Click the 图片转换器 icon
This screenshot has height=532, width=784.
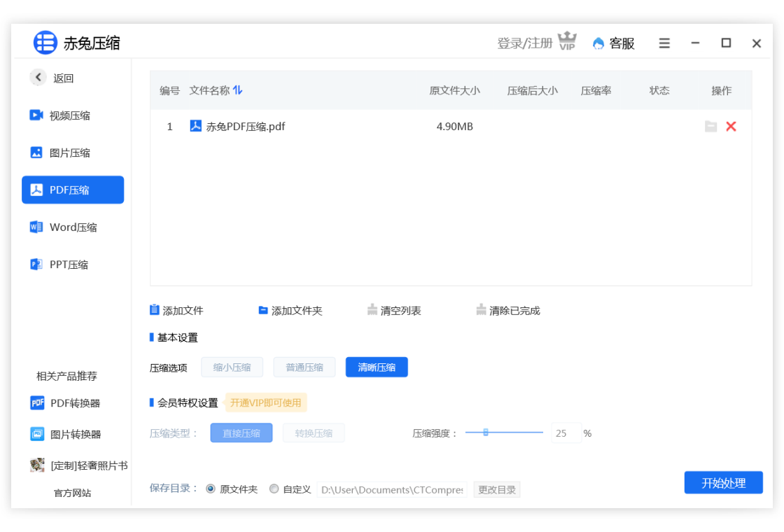point(38,434)
